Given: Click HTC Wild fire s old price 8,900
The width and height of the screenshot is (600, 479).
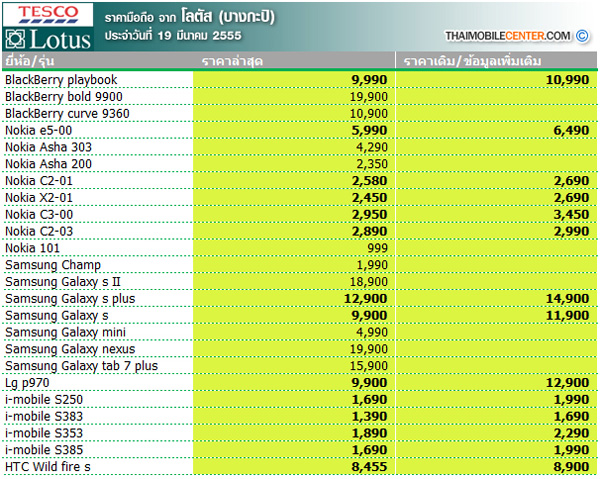Looking at the screenshot, I should coord(571,467).
